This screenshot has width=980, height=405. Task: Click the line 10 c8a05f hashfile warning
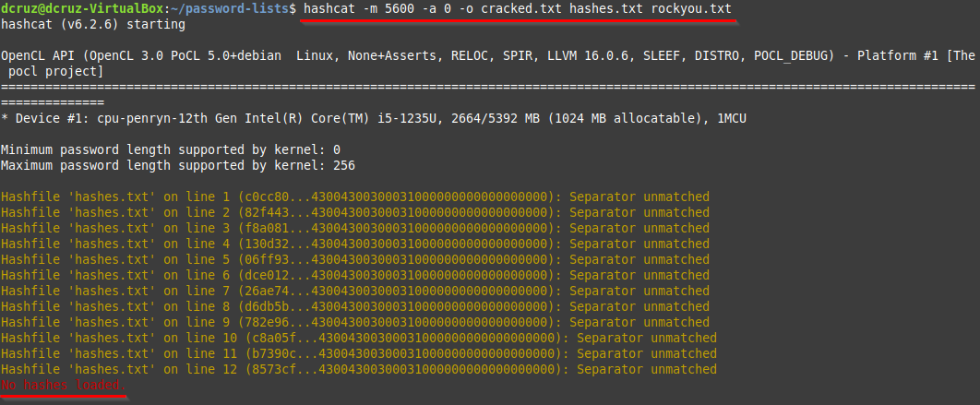click(x=359, y=339)
